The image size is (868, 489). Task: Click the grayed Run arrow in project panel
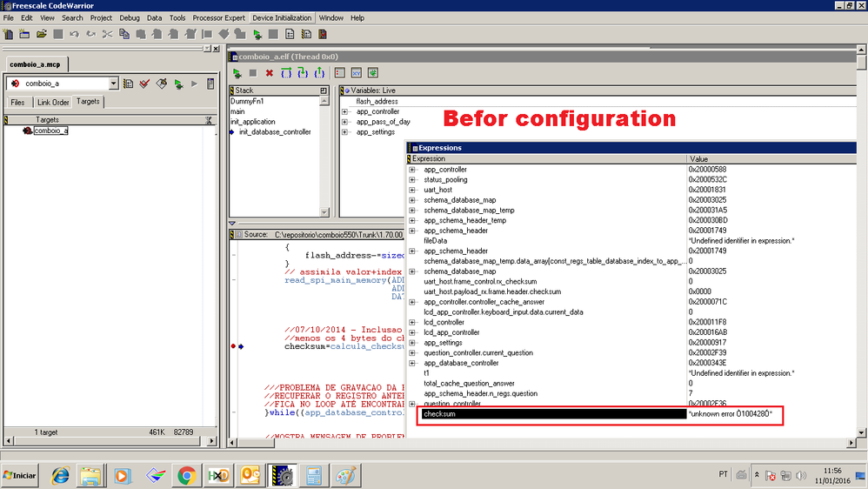coord(194,84)
